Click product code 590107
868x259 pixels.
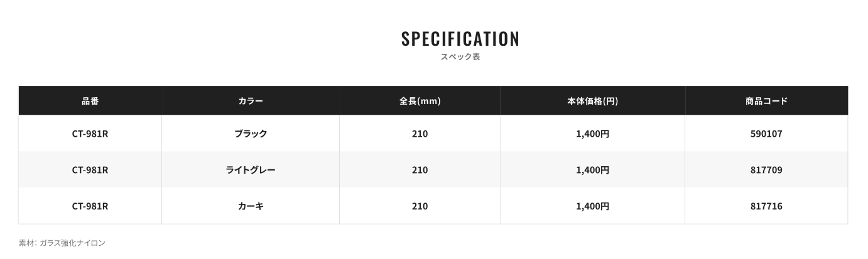tap(766, 134)
